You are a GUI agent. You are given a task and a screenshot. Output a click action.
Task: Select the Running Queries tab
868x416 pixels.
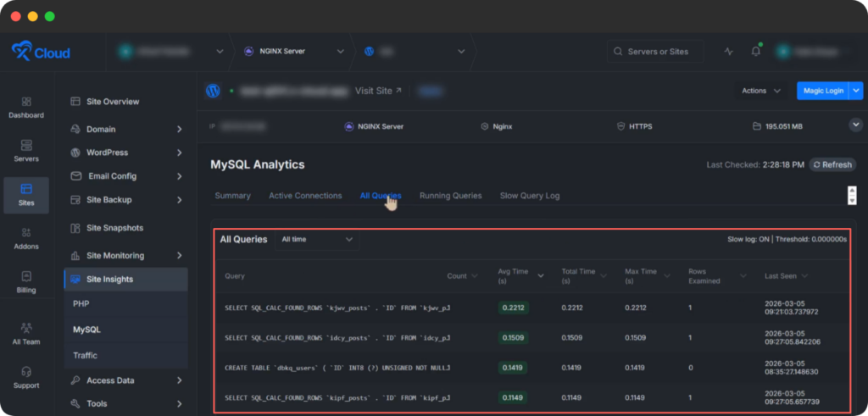coord(450,196)
